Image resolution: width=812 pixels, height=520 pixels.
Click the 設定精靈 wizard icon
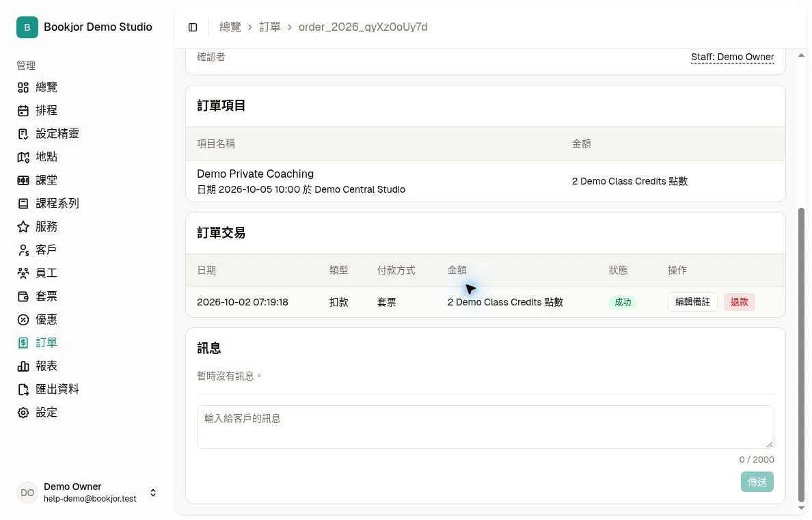(23, 134)
